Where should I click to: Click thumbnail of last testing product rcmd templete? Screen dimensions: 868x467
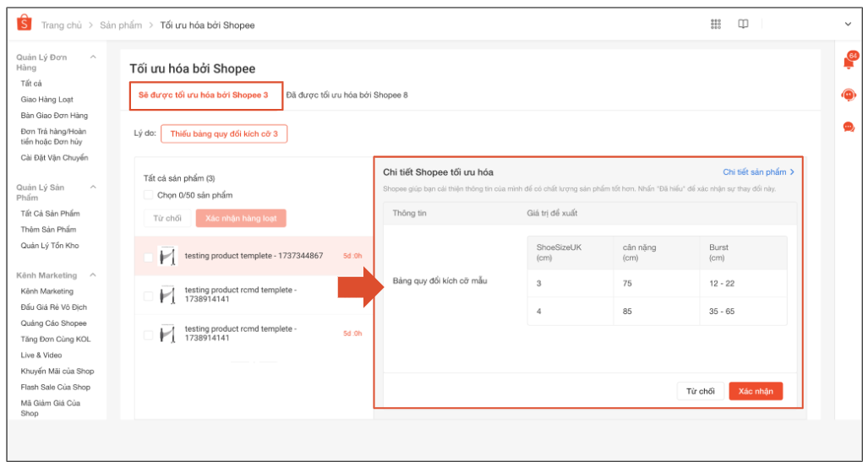pos(167,334)
